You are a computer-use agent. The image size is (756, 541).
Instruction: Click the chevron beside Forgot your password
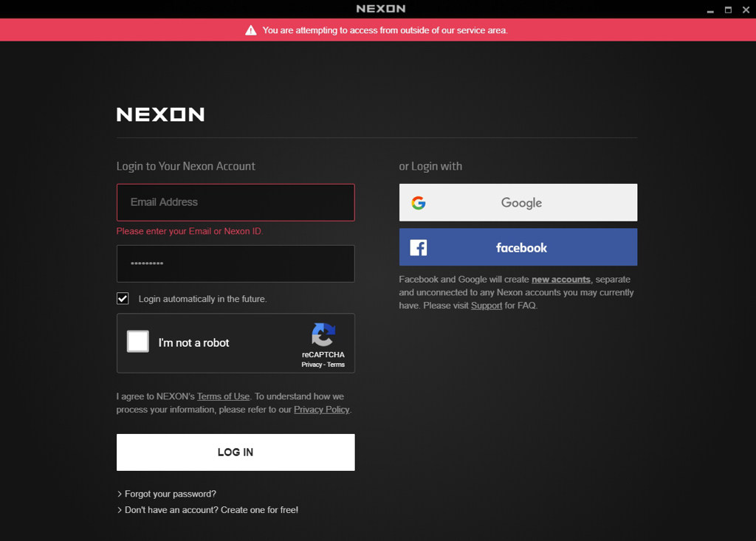120,494
